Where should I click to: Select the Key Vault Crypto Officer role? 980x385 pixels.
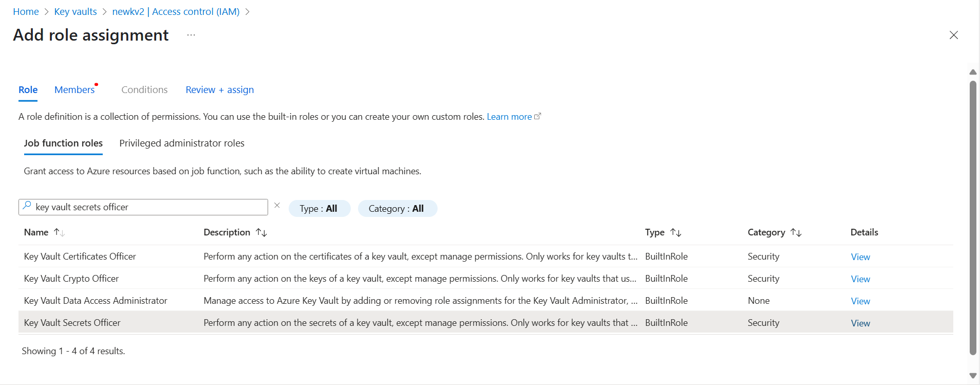(71, 278)
